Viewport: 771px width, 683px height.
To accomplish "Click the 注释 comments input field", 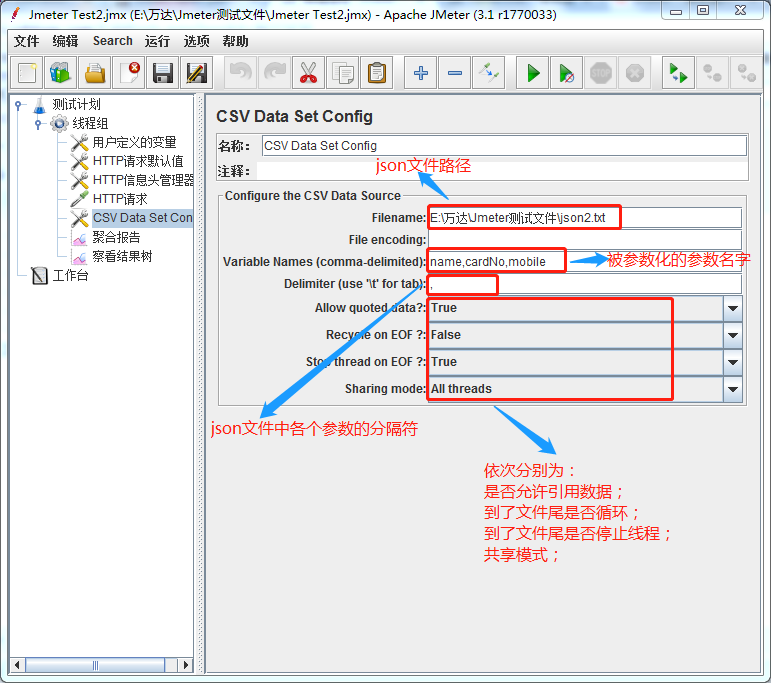I will (502, 171).
